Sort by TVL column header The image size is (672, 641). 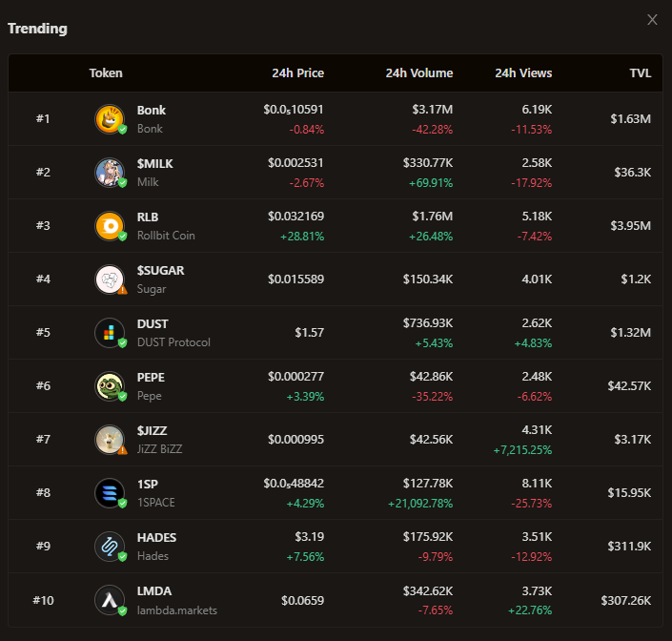(x=641, y=72)
